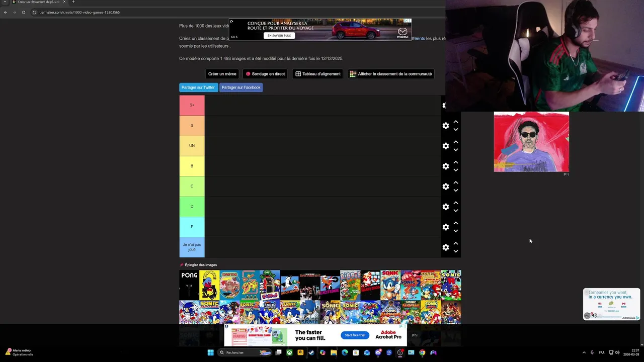
Task: Select the Sonic Advance game thumbnail
Action: (x=209, y=312)
